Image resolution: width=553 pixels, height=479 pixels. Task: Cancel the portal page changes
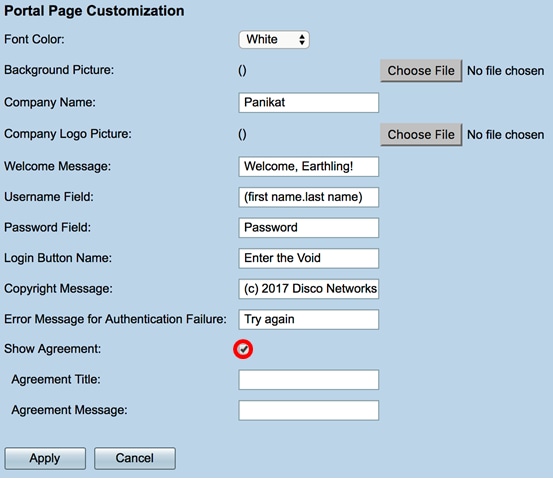click(135, 458)
